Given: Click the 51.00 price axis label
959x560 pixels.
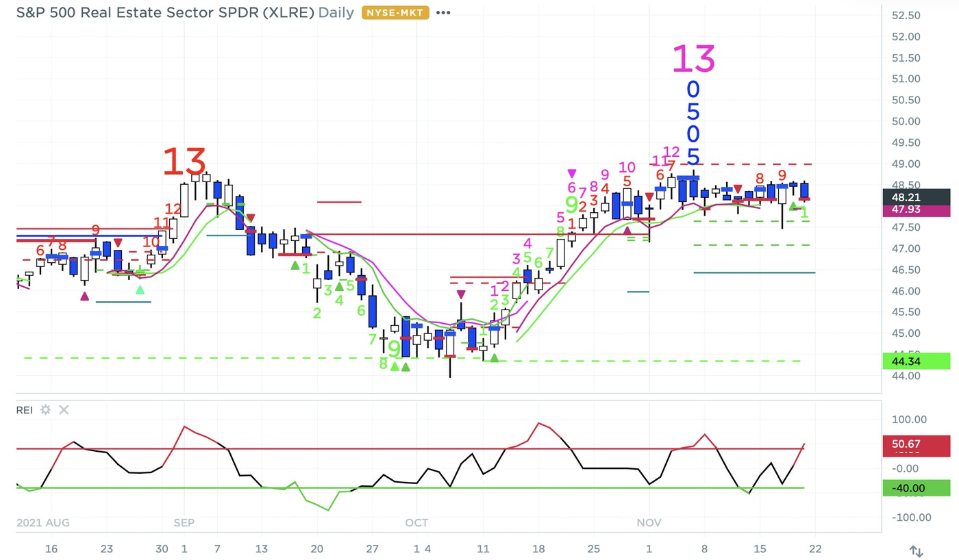Looking at the screenshot, I should coord(905,79).
